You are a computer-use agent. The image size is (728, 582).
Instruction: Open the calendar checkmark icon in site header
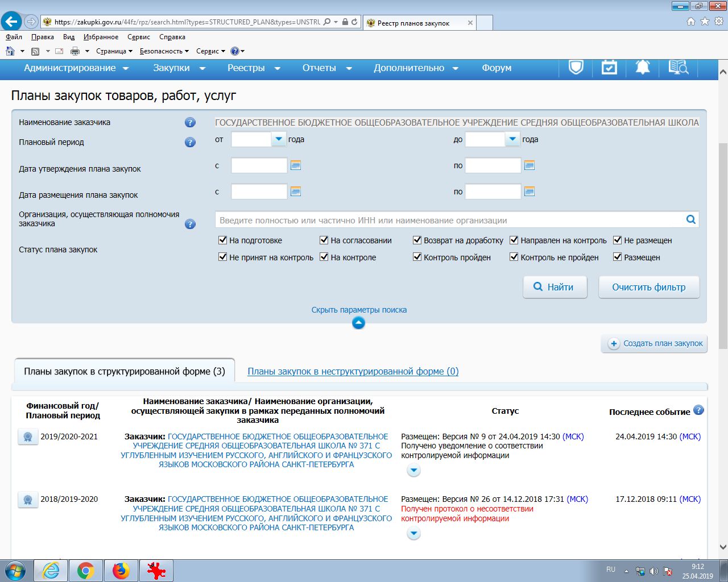609,68
